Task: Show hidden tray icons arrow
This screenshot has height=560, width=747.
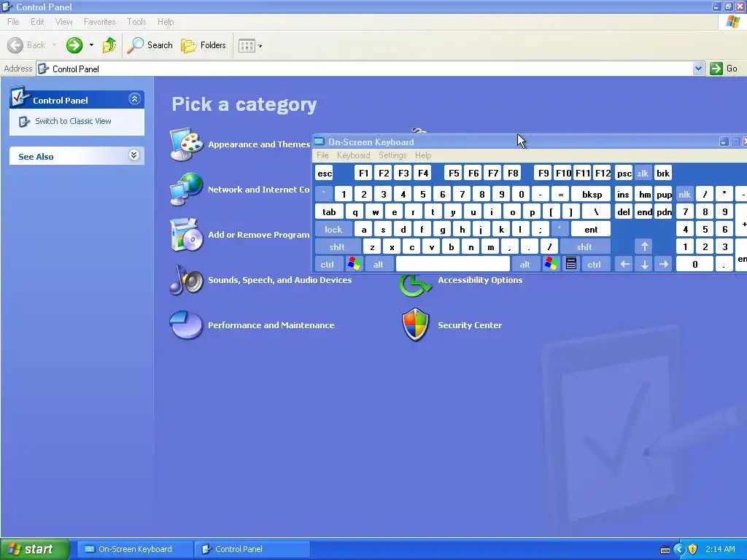Action: [679, 549]
